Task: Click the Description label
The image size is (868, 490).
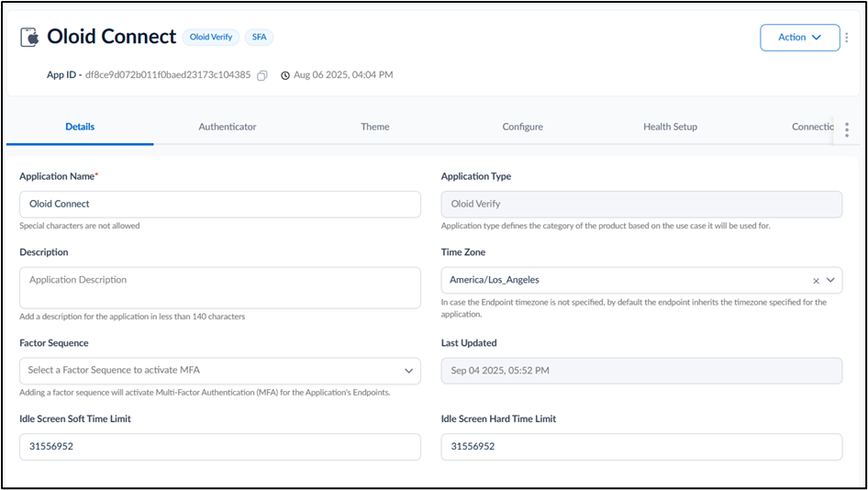Action: [x=44, y=252]
